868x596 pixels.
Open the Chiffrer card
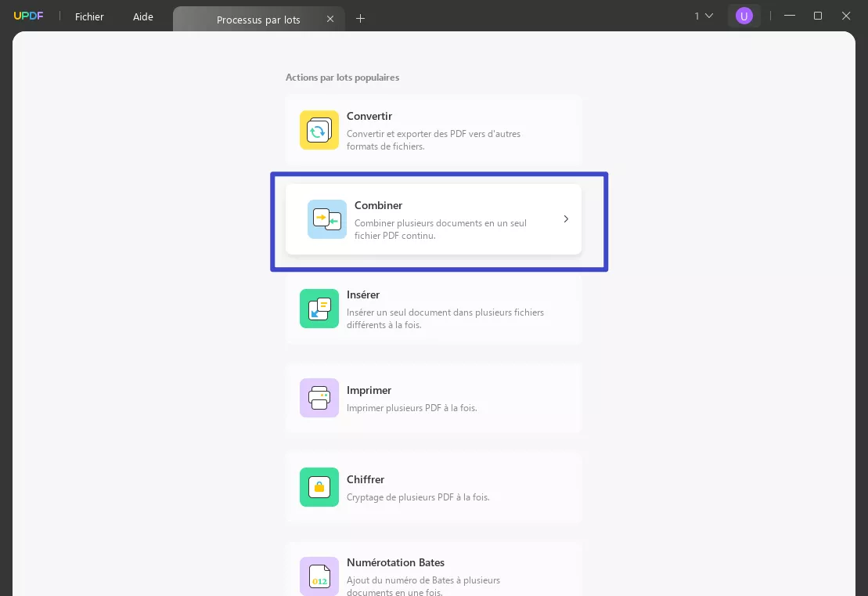(x=434, y=487)
